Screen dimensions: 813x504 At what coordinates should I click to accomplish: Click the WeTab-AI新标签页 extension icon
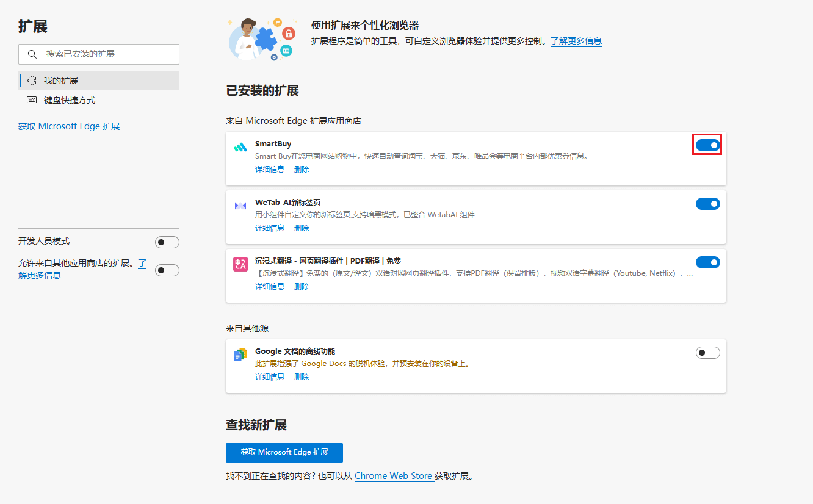tap(241, 204)
